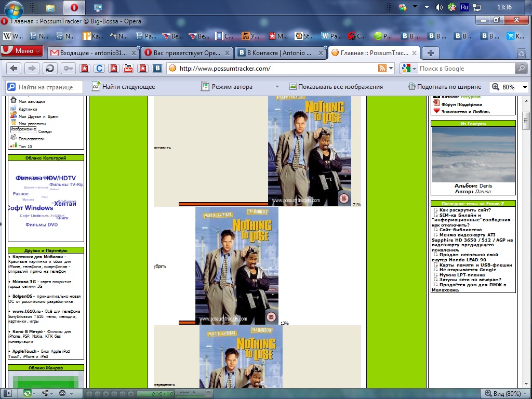Open the shopping cart К... bookmark
This screenshot has width=532, height=399.
click(x=515, y=36)
